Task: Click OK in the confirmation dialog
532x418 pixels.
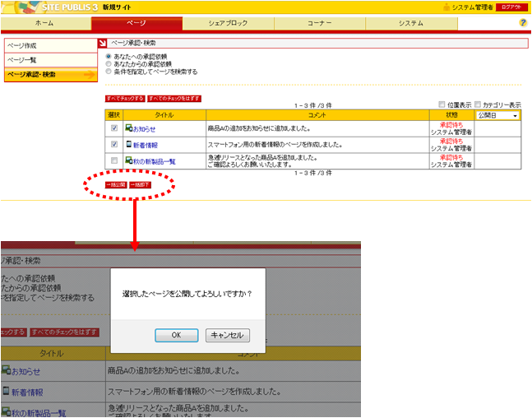Action: click(177, 335)
